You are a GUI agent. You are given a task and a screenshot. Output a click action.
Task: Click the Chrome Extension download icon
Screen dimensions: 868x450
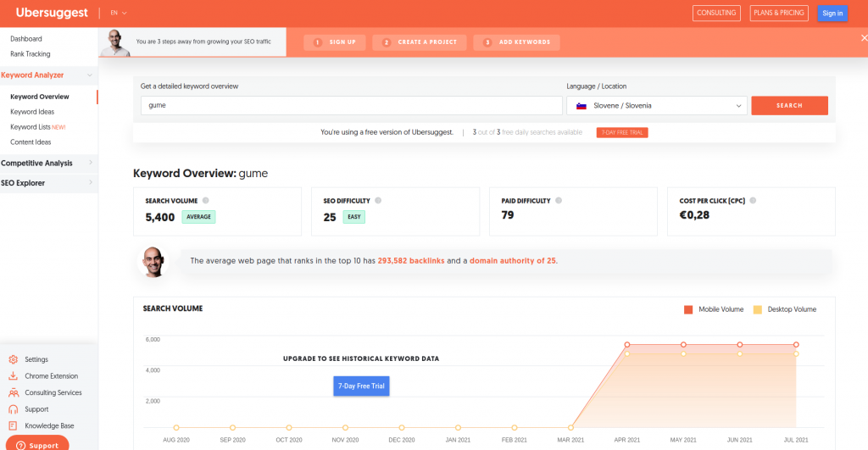click(14, 375)
